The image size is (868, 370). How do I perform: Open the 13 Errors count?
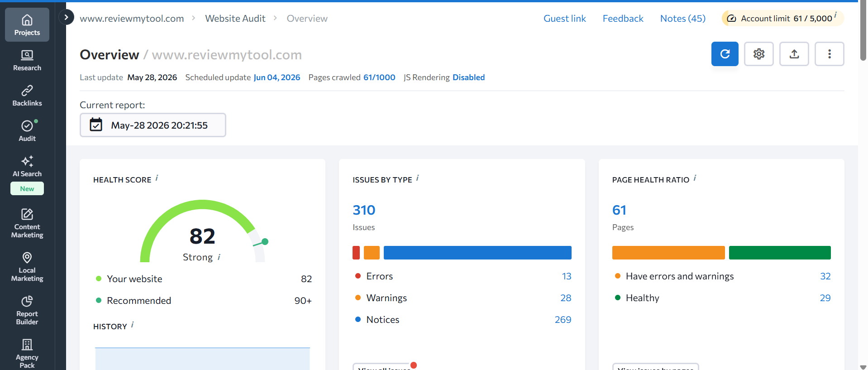pos(567,276)
